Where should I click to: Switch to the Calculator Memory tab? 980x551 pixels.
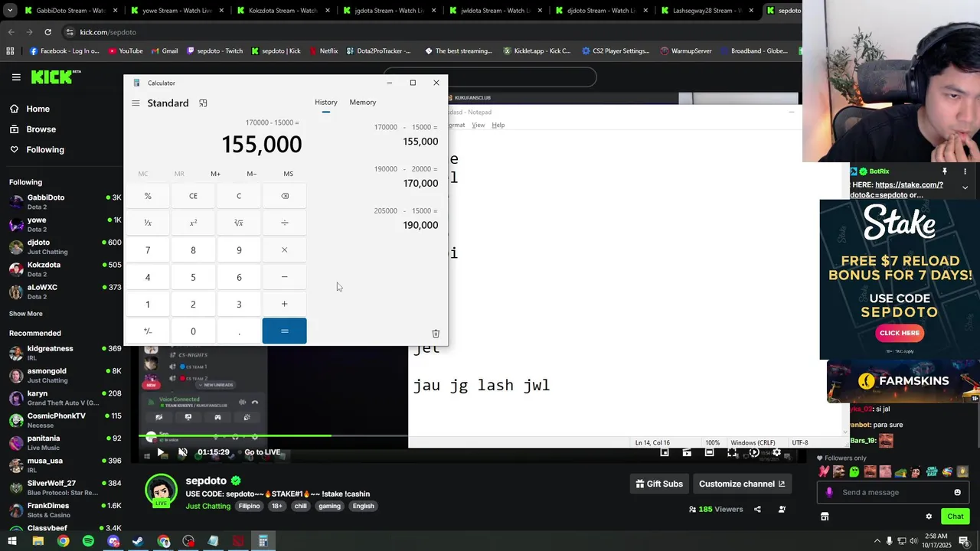point(363,103)
